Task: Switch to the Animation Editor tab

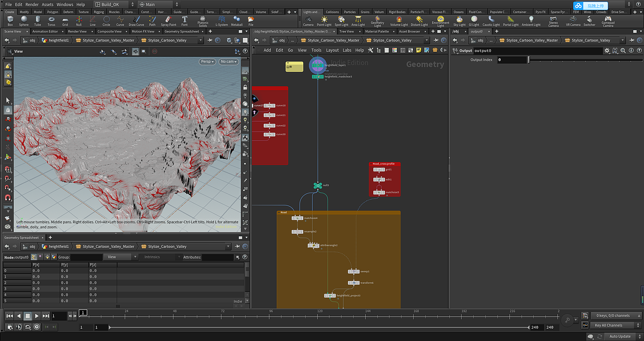Action: pyautogui.click(x=45, y=31)
